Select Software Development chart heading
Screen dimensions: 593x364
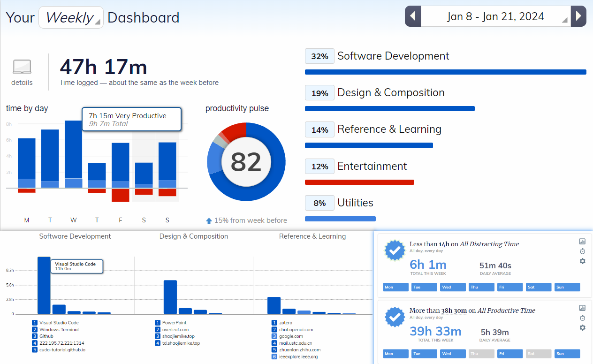[75, 236]
